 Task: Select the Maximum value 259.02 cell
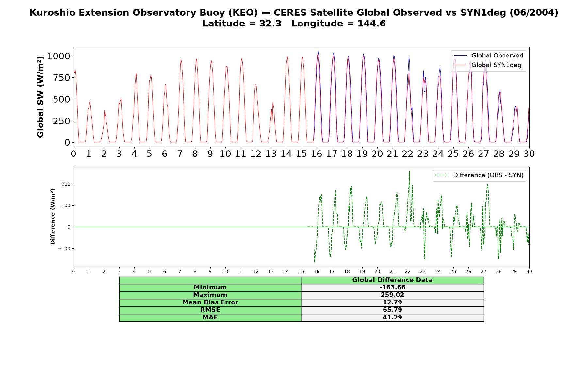pos(393,295)
